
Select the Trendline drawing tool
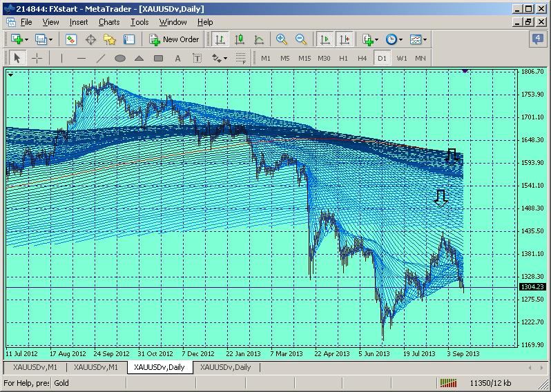pyautogui.click(x=100, y=59)
